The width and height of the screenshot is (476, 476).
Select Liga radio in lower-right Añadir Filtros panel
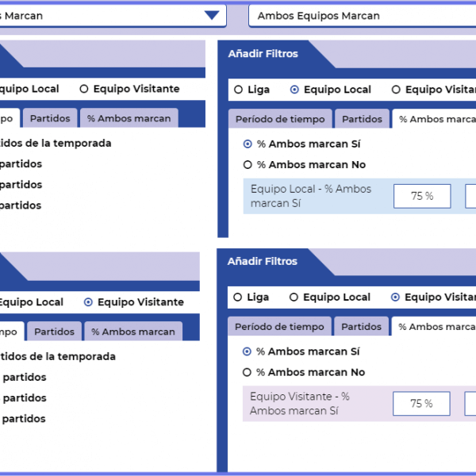238,297
